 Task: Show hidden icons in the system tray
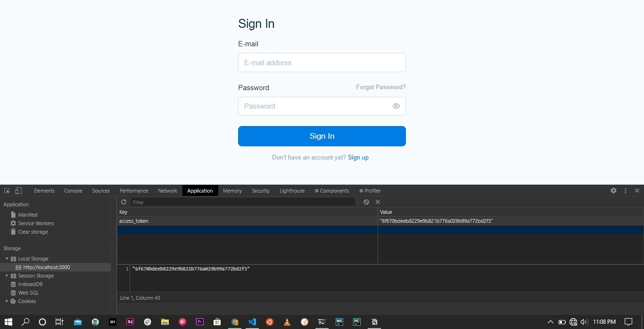coord(551,322)
